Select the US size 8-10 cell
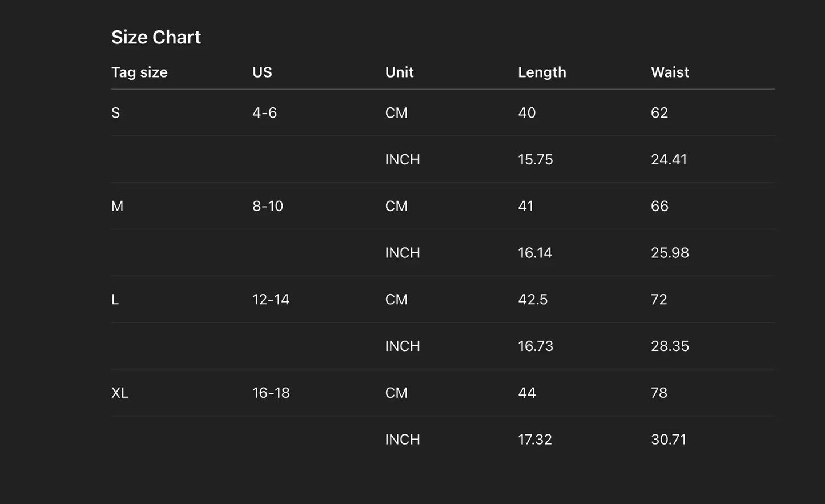This screenshot has height=504, width=825. pos(268,206)
